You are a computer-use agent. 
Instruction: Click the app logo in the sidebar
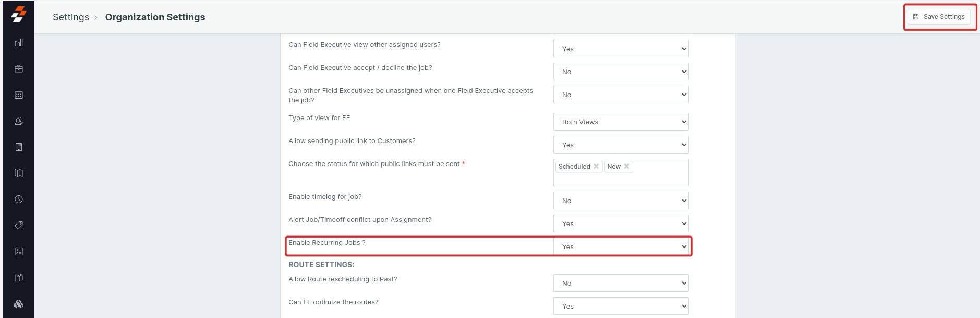click(19, 15)
